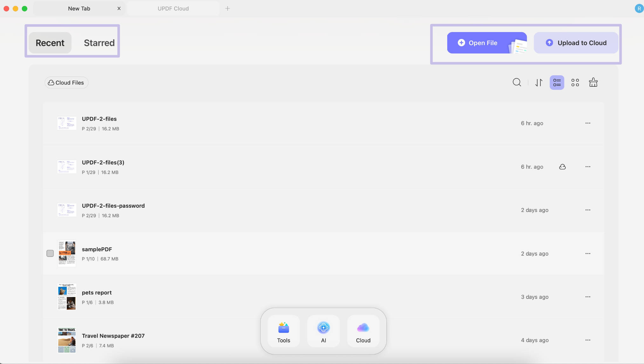This screenshot has height=364, width=644.
Task: Filter by Cloud Files
Action: point(66,83)
